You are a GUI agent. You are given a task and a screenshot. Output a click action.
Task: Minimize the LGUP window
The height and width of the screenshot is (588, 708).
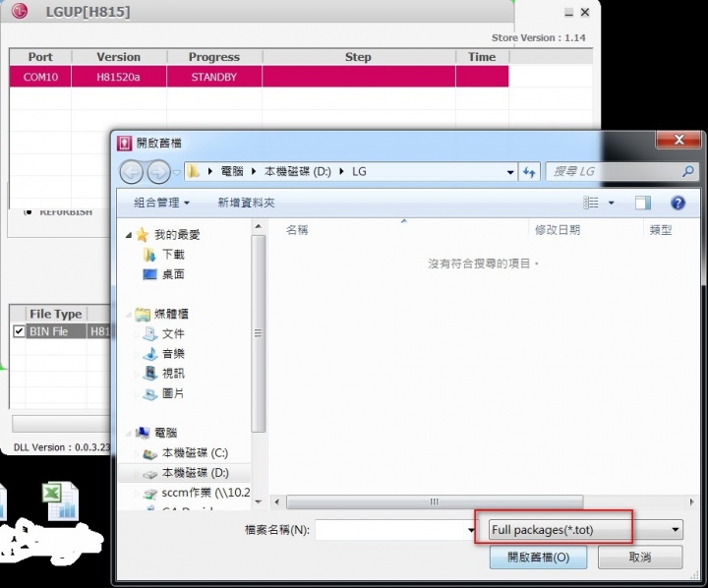pos(569,12)
